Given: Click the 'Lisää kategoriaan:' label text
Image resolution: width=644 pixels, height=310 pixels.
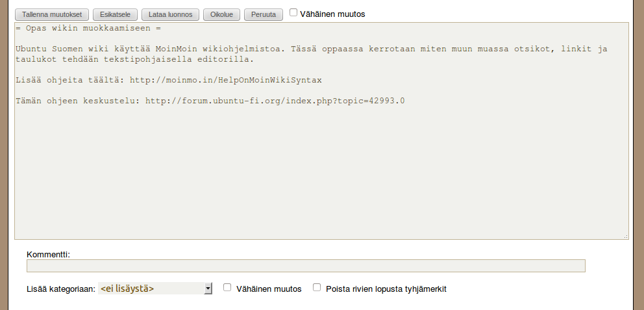Looking at the screenshot, I should (61, 289).
